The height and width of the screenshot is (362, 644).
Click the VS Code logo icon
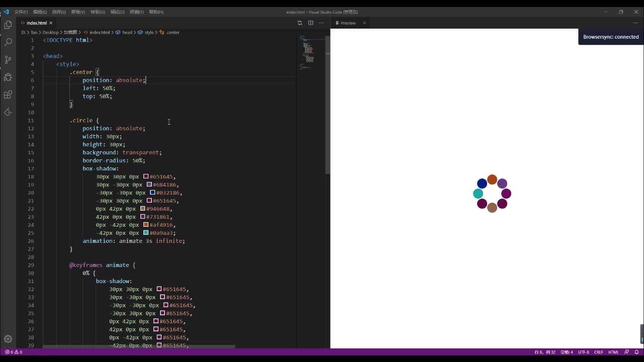coord(6,12)
